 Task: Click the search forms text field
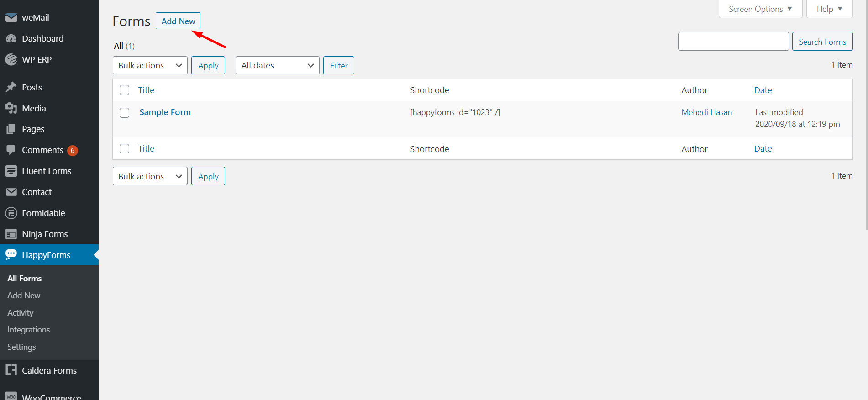[733, 42]
